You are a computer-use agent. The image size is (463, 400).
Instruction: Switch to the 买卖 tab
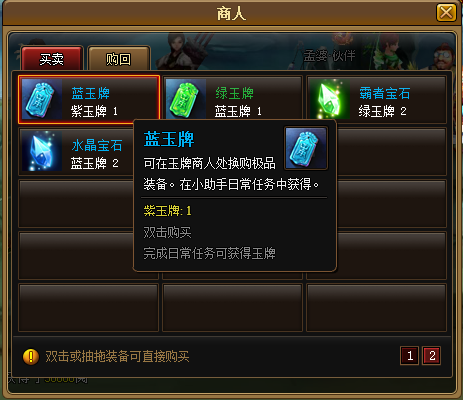52,59
